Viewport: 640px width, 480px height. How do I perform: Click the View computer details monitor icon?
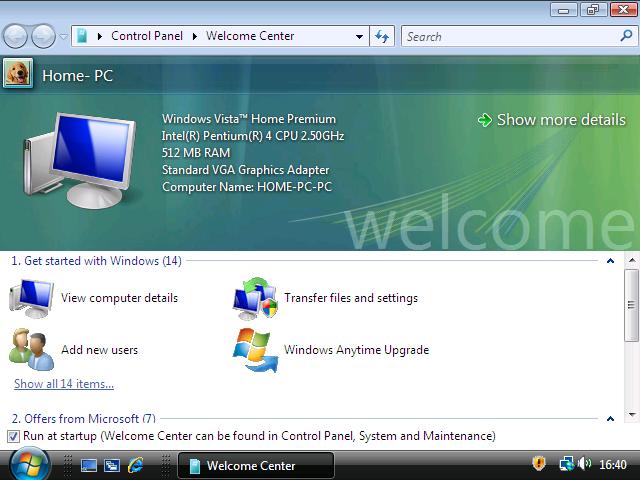click(31, 299)
